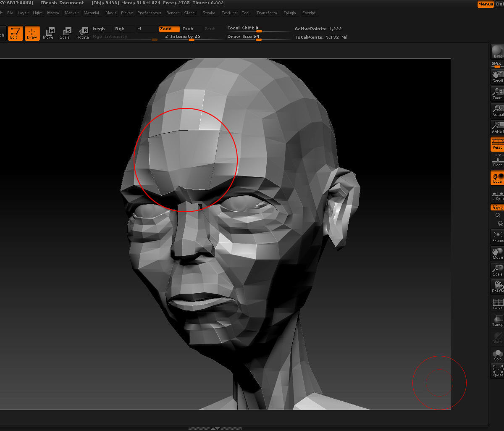
Task: Frame the mesh in the viewport
Action: 498,237
